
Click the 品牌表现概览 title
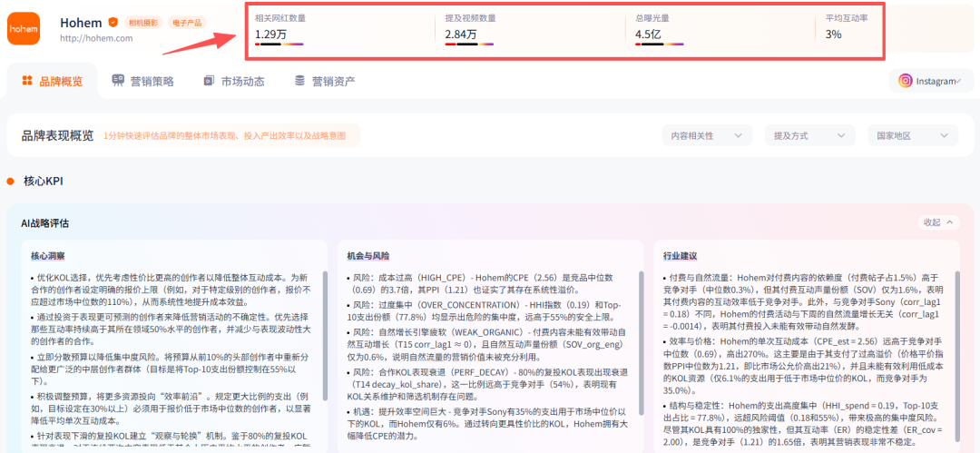click(x=57, y=135)
